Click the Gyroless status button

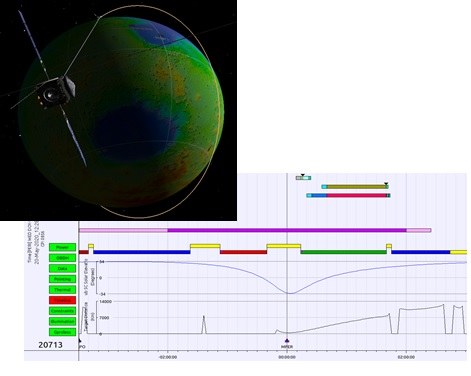[62, 332]
